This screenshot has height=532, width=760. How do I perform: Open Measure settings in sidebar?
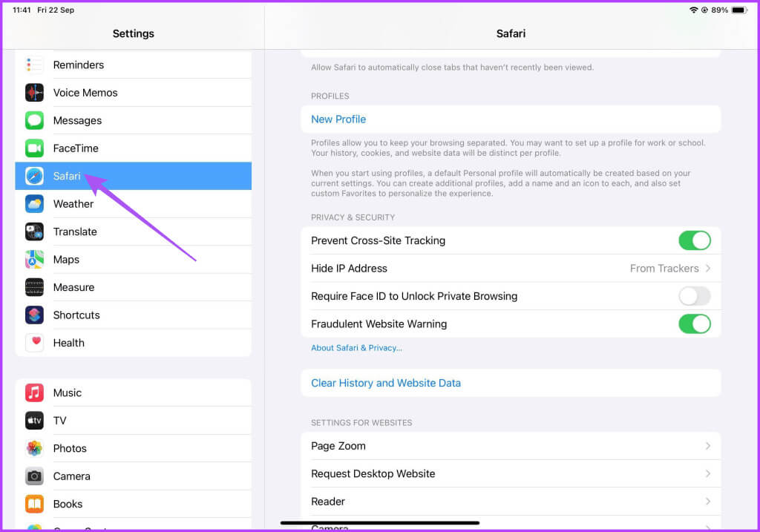tap(134, 287)
